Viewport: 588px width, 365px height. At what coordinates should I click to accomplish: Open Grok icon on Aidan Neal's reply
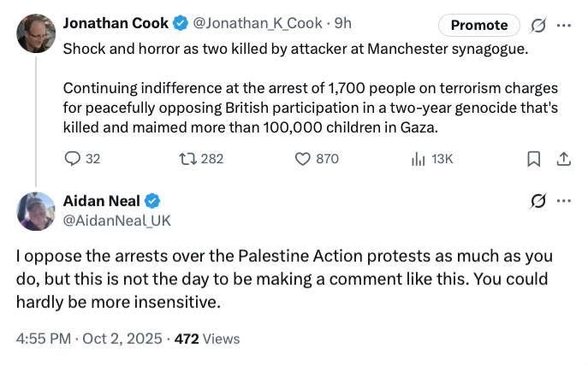pyautogui.click(x=539, y=202)
